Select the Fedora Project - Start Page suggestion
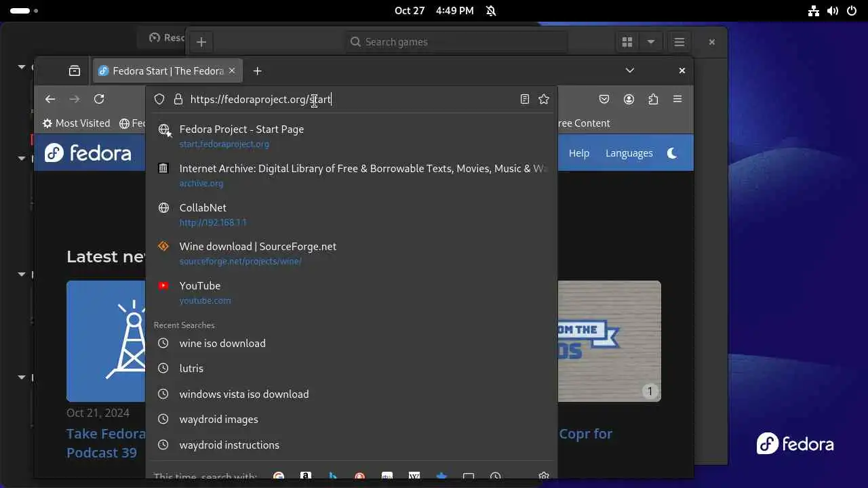868x488 pixels. click(352, 136)
